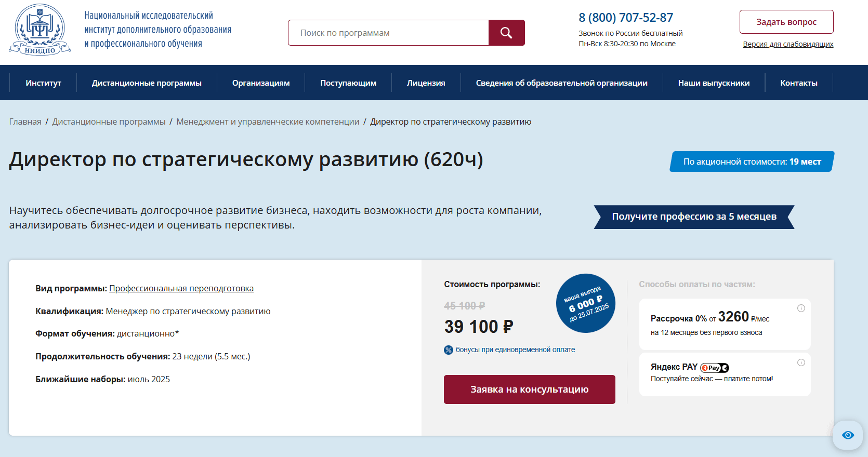Click the НИИДПО institute logo
Viewport: 868px width, 457px height.
tap(40, 30)
